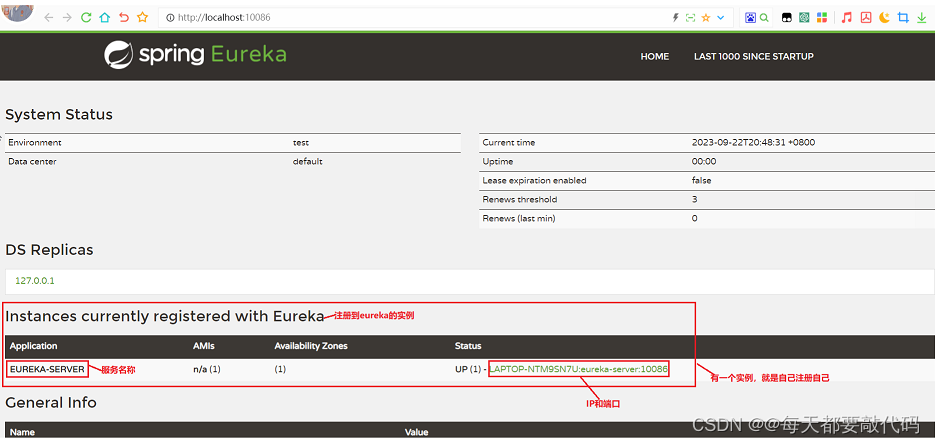Open the address bar dropdown chevron

coord(720,18)
